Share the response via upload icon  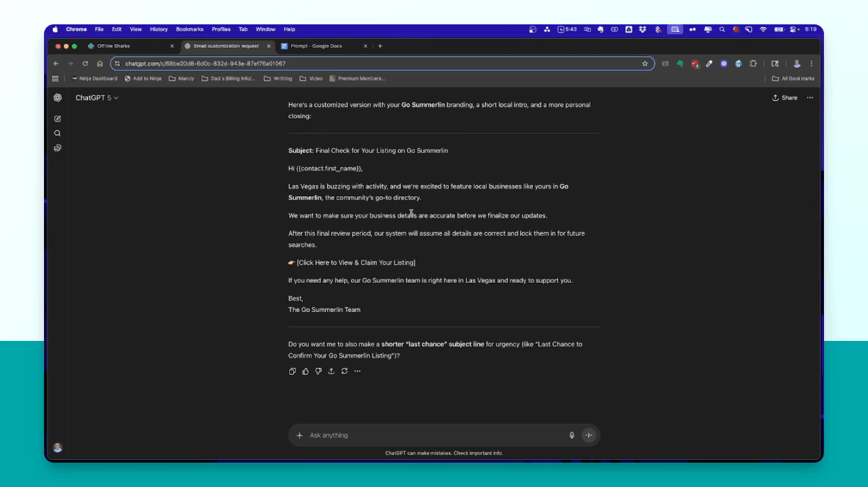(x=331, y=371)
